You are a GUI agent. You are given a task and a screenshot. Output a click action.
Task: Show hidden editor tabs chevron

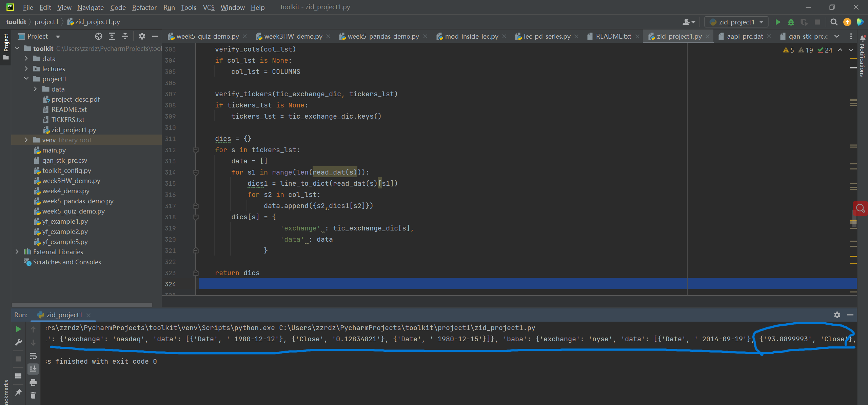[837, 36]
